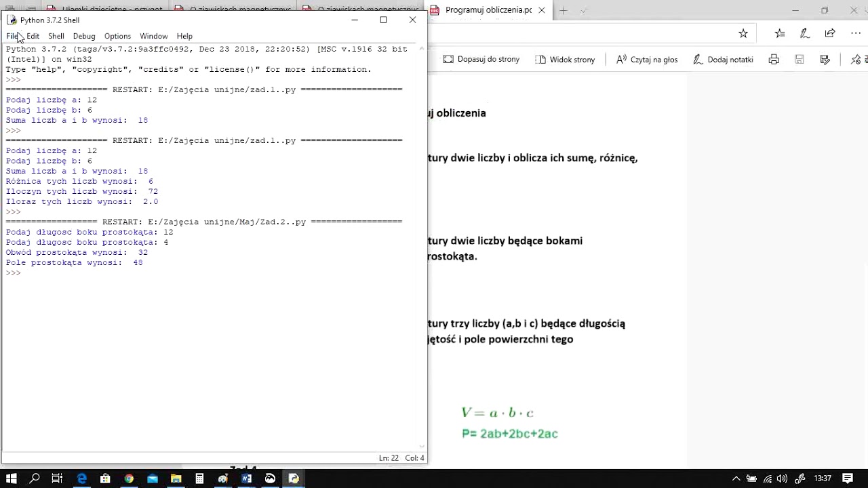Open the favorites hub icon
The height and width of the screenshot is (488, 868).
tap(780, 33)
